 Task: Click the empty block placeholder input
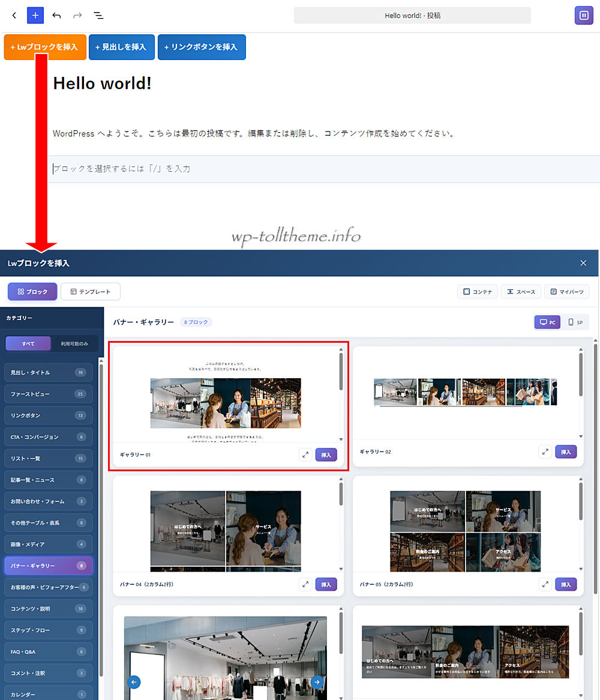(324, 169)
